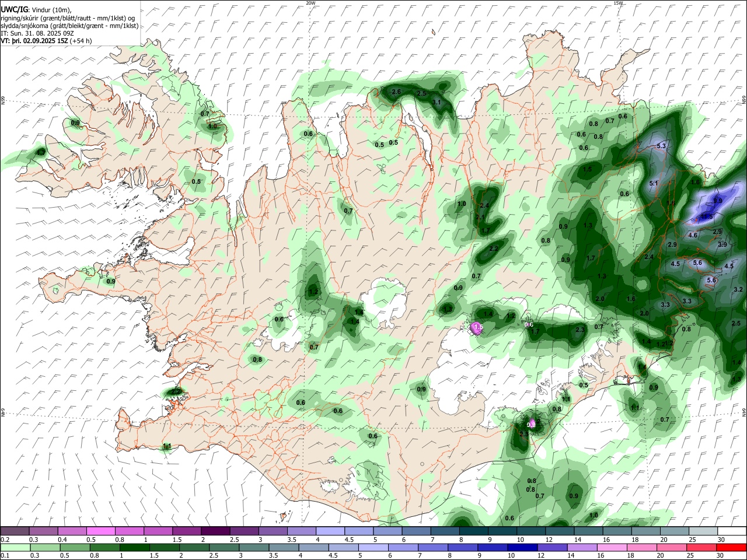Click the header line starting with slydda/snjókoma

pos(69,25)
